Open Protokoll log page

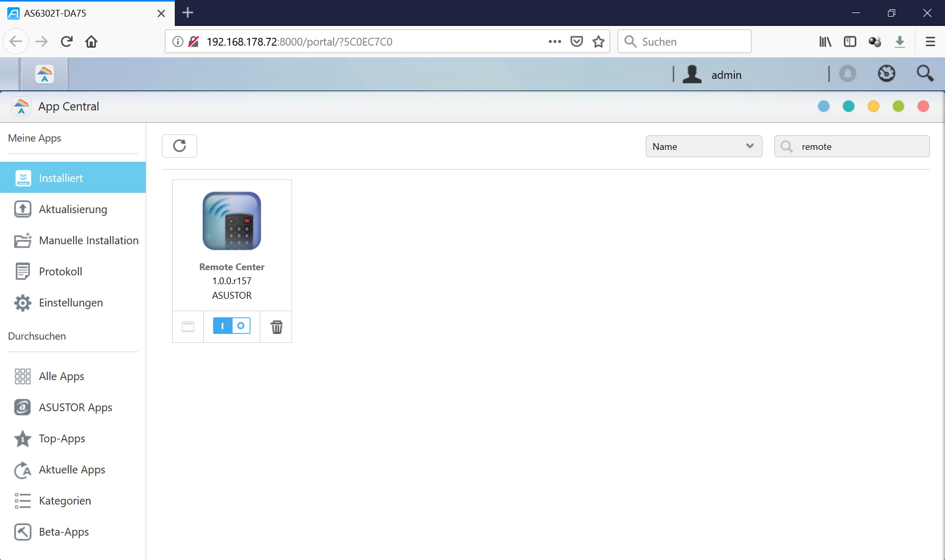73,271
